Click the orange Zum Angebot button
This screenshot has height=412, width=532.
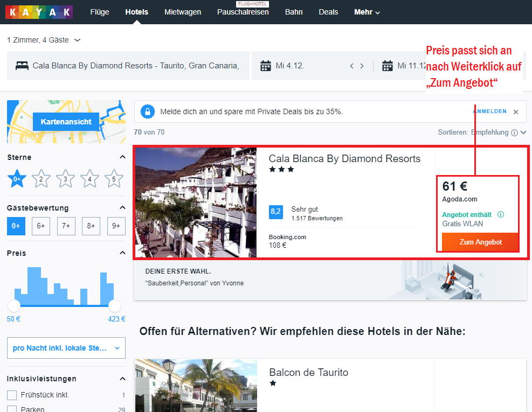pos(480,242)
